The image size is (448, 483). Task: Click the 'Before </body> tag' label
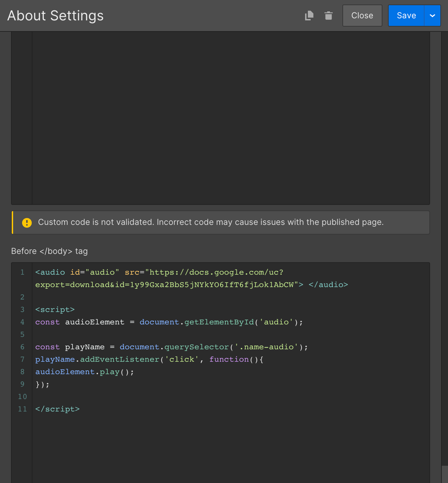pos(49,251)
